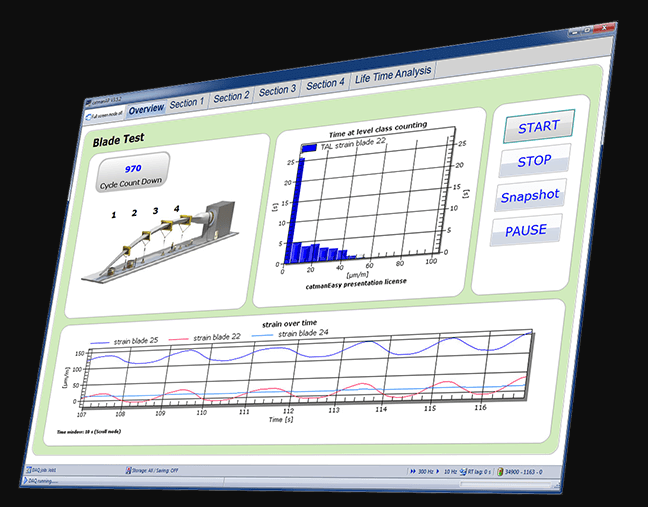Go to the Section 3 tab
Image resolution: width=648 pixels, height=507 pixels.
[278, 91]
